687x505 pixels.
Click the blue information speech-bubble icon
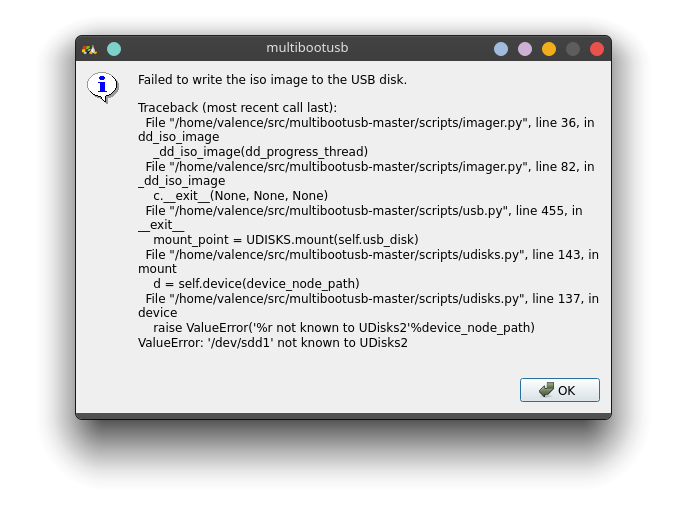[x=103, y=87]
